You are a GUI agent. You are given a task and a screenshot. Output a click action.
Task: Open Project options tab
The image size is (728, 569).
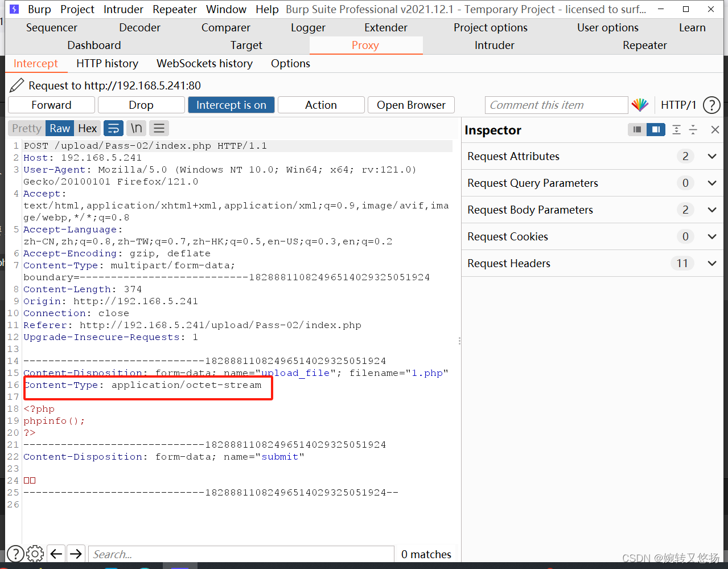click(x=491, y=27)
